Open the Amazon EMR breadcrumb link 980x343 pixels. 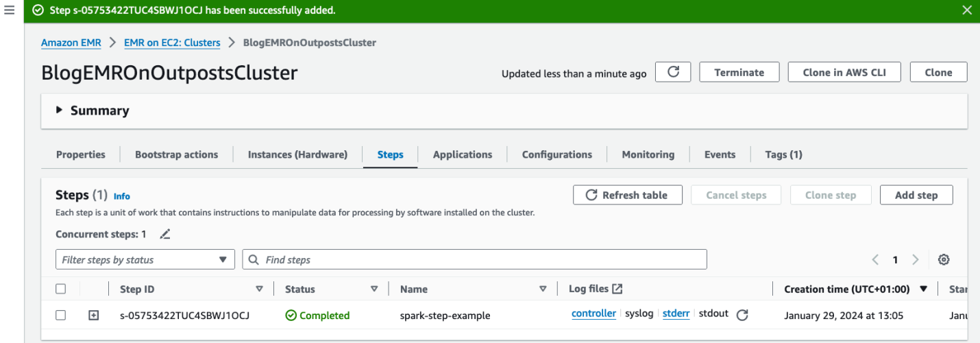pos(71,43)
